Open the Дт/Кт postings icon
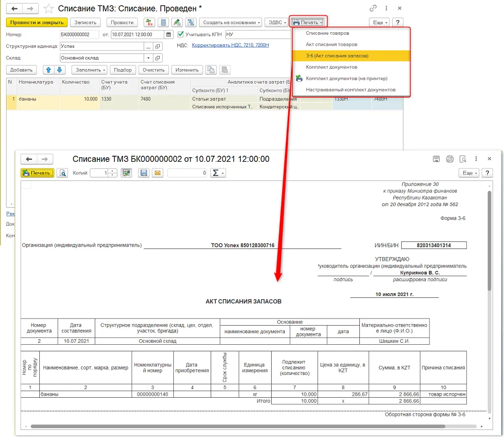 click(x=149, y=23)
